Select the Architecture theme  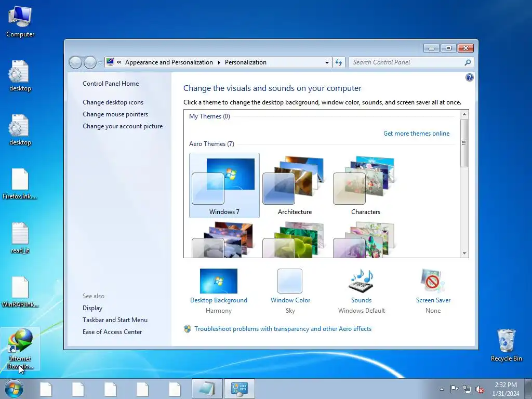(x=295, y=185)
